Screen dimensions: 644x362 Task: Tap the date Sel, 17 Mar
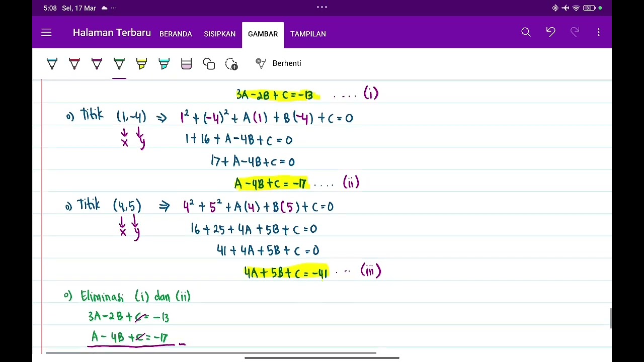point(79,8)
